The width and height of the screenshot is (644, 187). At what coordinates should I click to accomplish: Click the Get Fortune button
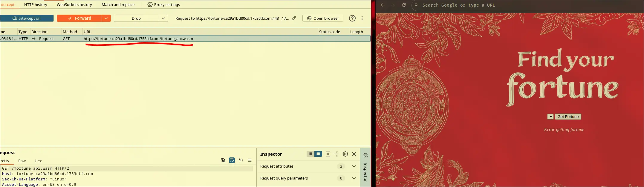pyautogui.click(x=568, y=117)
